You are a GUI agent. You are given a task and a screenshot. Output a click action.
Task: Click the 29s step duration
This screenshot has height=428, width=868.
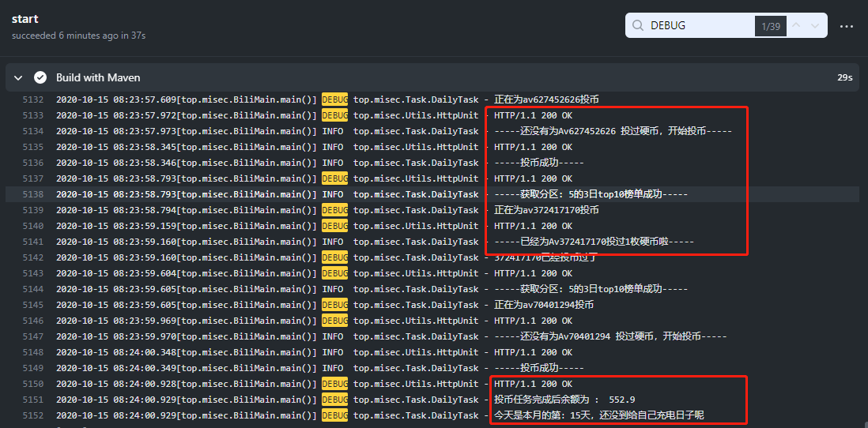coord(845,77)
